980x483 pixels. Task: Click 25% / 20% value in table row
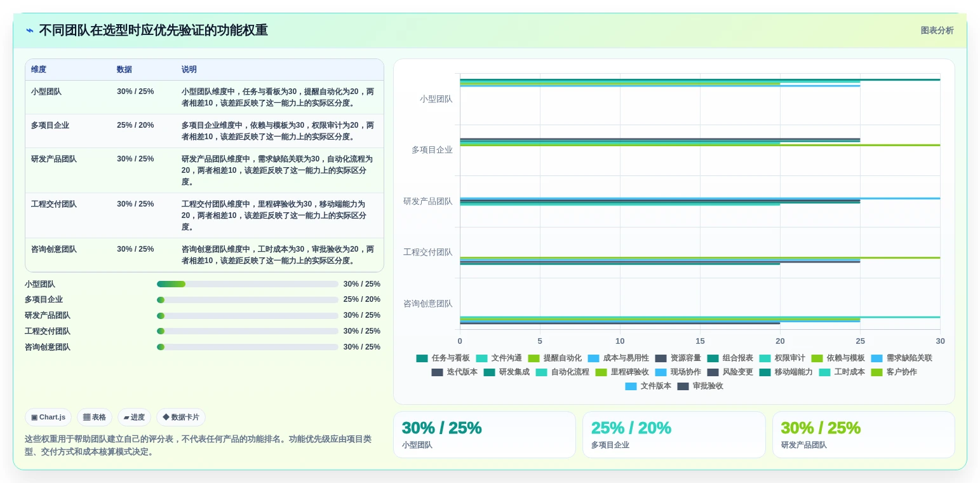coord(135,125)
